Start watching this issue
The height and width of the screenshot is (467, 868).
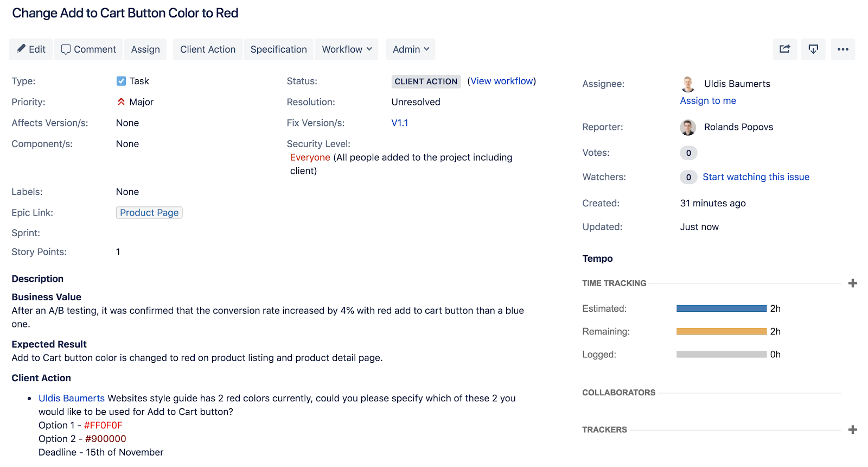tap(756, 177)
